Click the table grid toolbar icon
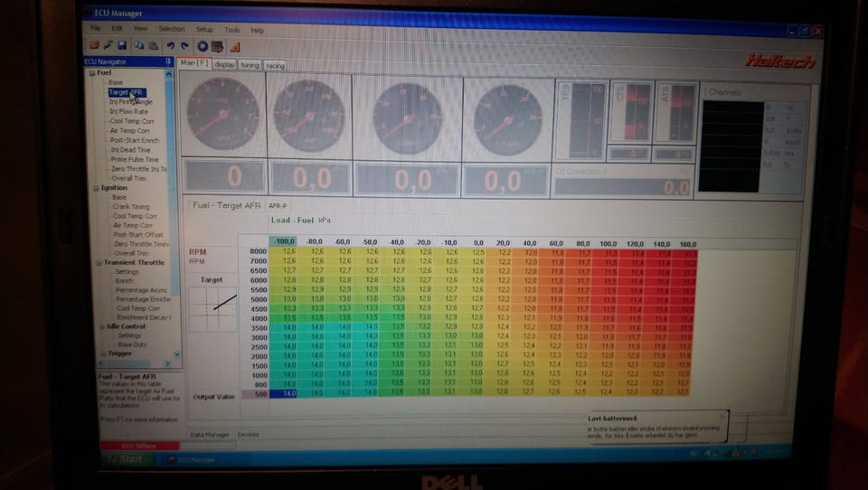The height and width of the screenshot is (490, 868). click(x=218, y=46)
